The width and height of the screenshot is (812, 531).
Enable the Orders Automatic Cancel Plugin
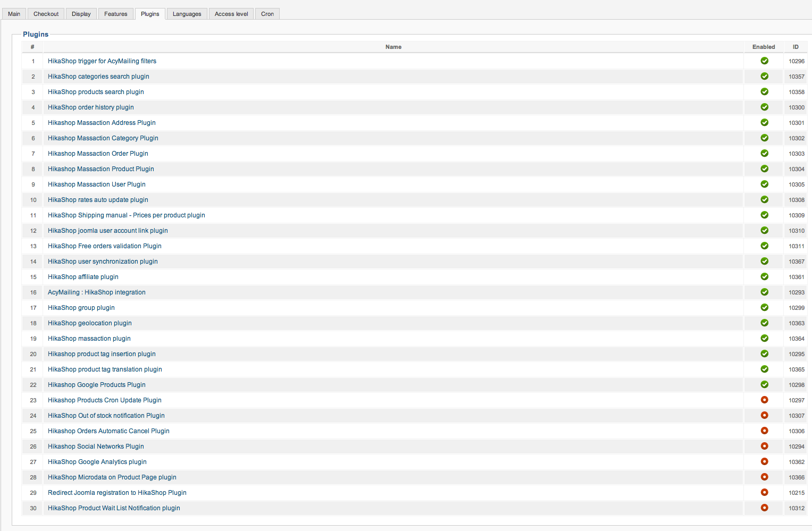pyautogui.click(x=765, y=431)
